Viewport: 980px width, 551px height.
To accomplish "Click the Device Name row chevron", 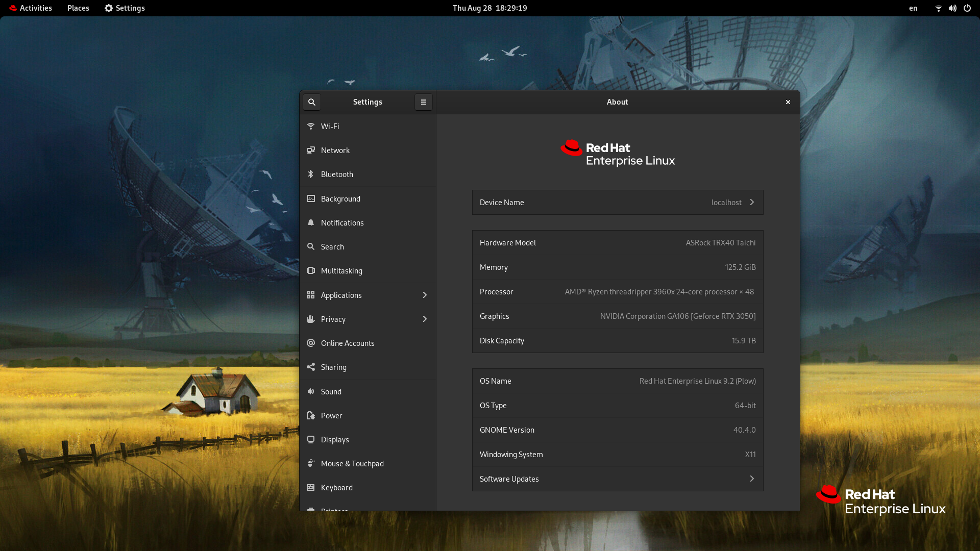I will coord(751,203).
